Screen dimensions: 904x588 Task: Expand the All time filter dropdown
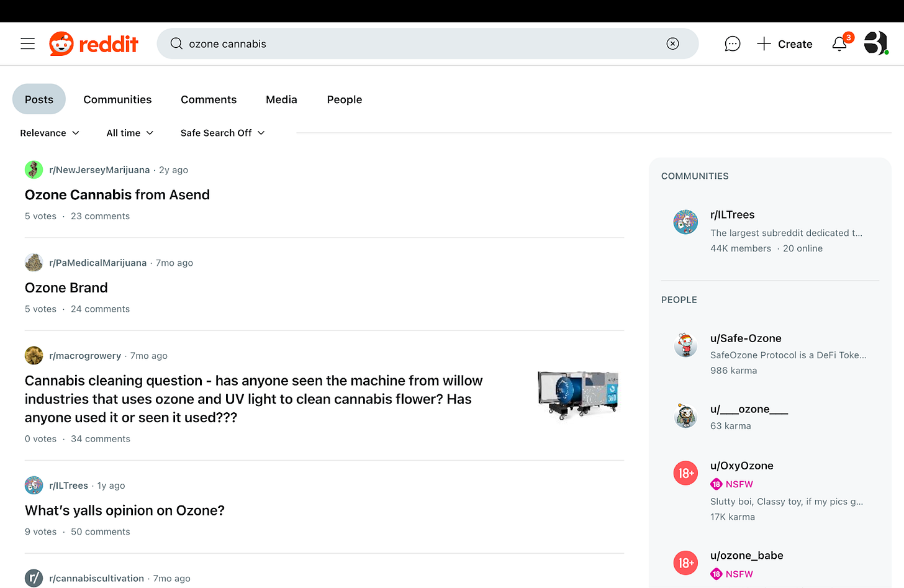point(130,133)
